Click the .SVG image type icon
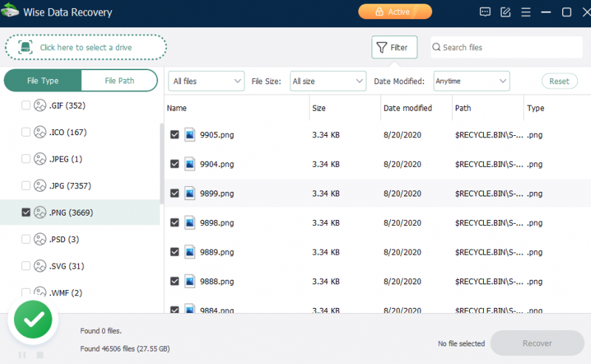 (40, 266)
